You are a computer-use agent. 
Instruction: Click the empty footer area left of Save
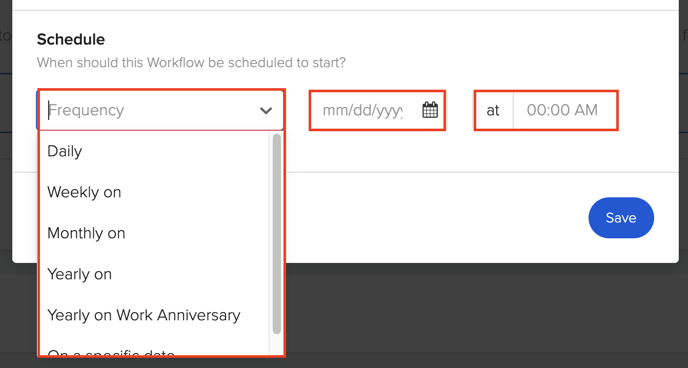coord(437,218)
